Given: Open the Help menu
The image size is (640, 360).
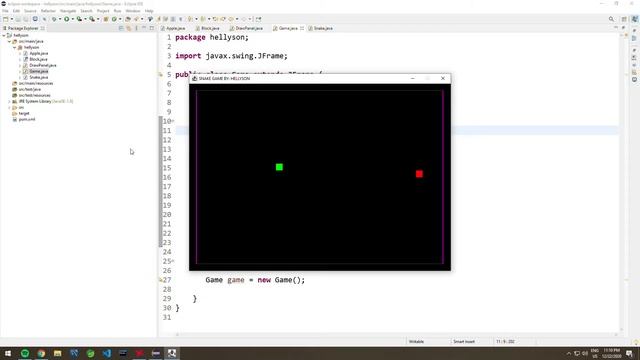Looking at the screenshot, I should click(149, 11).
